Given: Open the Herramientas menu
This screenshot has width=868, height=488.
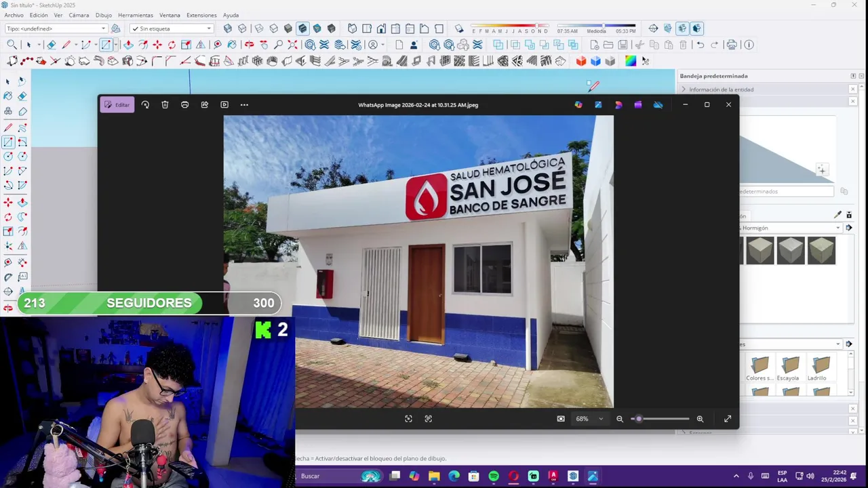Looking at the screenshot, I should point(136,15).
